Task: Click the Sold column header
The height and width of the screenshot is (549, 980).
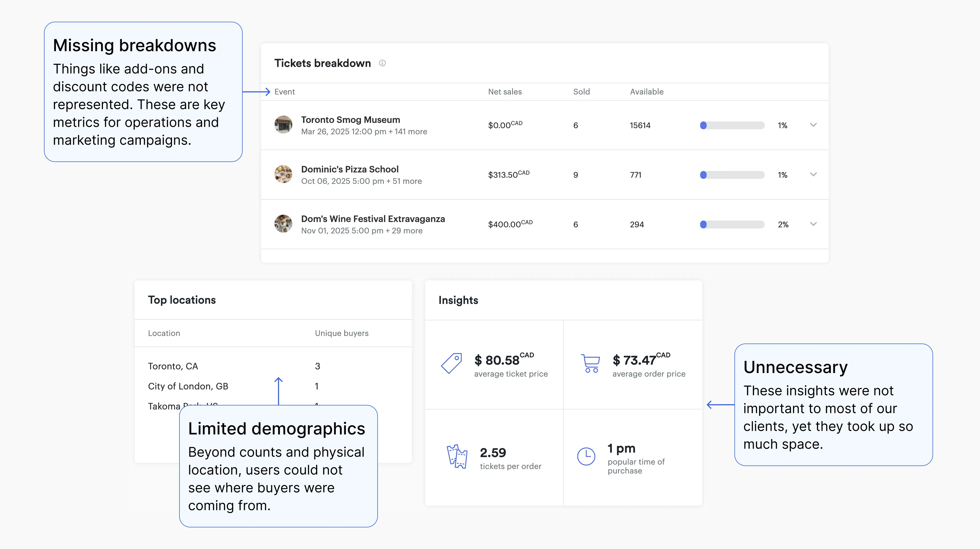Action: click(x=581, y=92)
